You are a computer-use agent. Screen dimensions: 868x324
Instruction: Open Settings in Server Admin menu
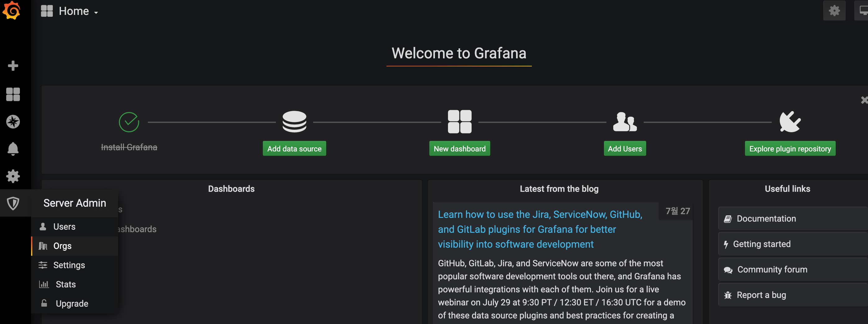75,265
